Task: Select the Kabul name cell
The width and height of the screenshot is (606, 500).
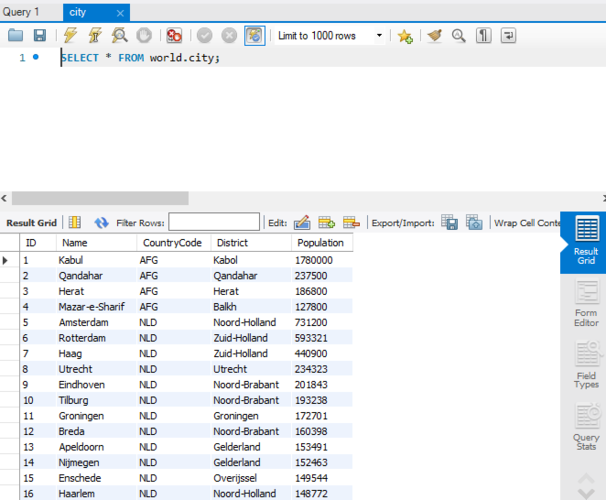Action: click(97, 260)
